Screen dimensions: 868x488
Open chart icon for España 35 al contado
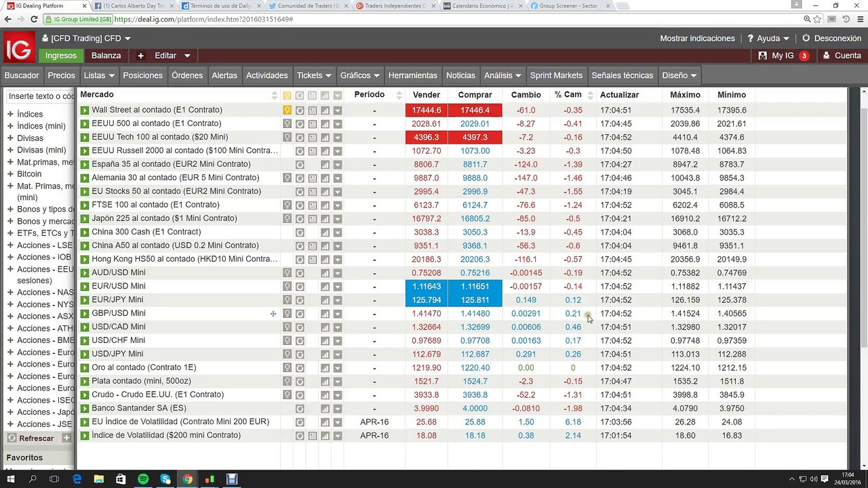tap(325, 164)
